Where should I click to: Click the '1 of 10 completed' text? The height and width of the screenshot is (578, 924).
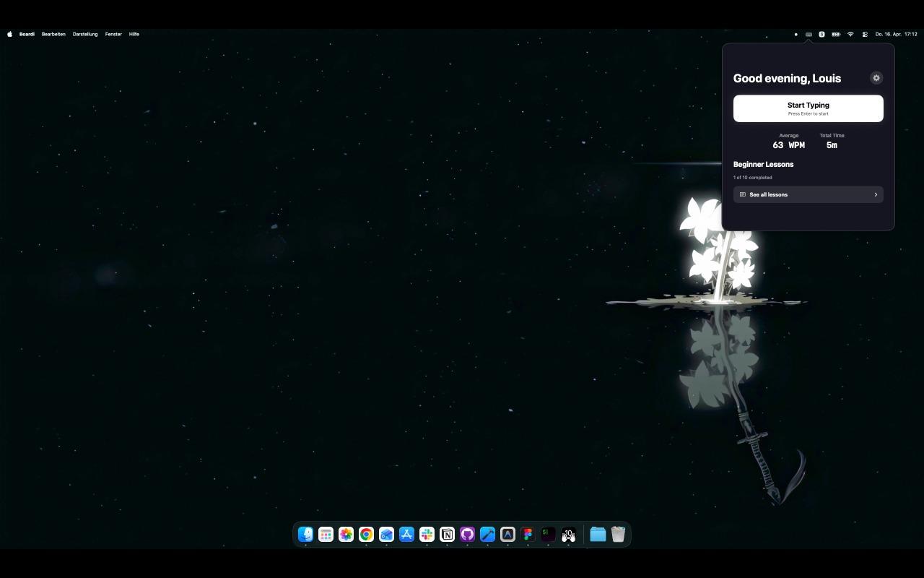click(x=752, y=178)
